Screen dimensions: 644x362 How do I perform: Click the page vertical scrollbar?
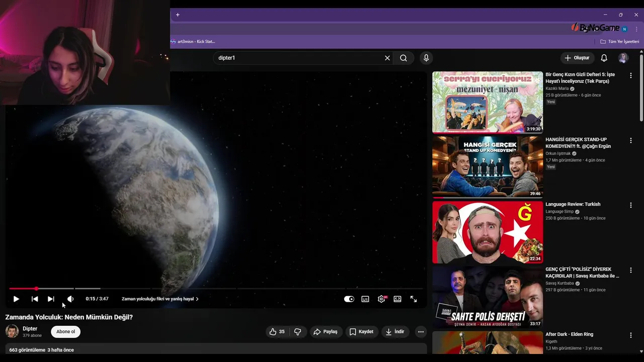[641, 88]
